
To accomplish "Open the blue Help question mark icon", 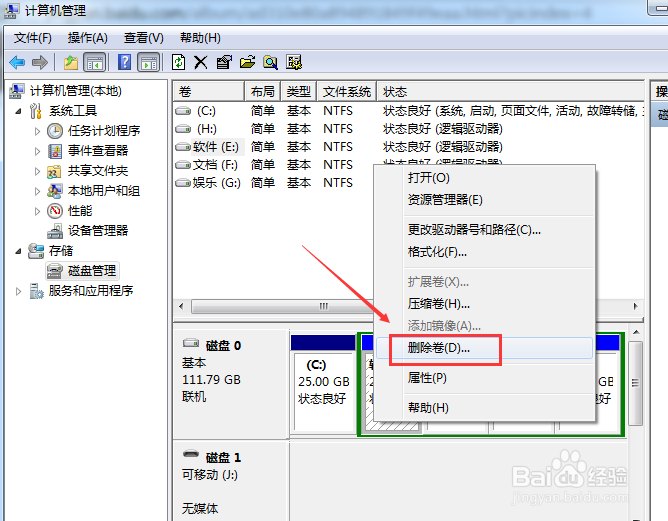I will pyautogui.click(x=124, y=63).
